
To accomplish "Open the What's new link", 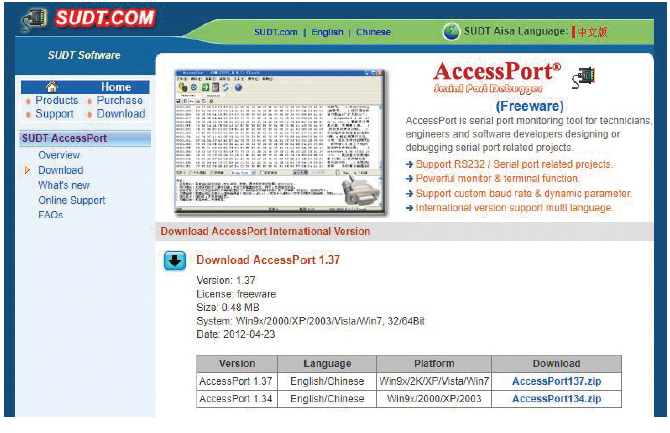I will pyautogui.click(x=64, y=185).
